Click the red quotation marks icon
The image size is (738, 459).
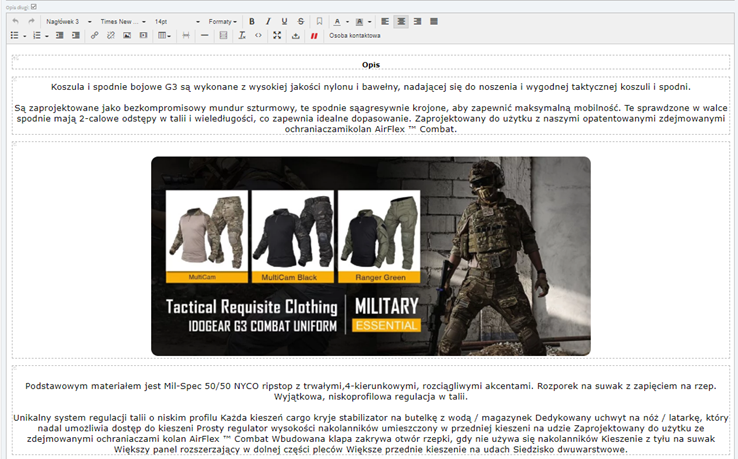pyautogui.click(x=314, y=35)
